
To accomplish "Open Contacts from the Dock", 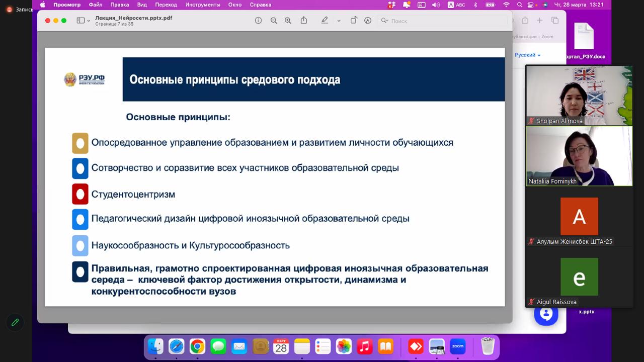I will point(260,346).
